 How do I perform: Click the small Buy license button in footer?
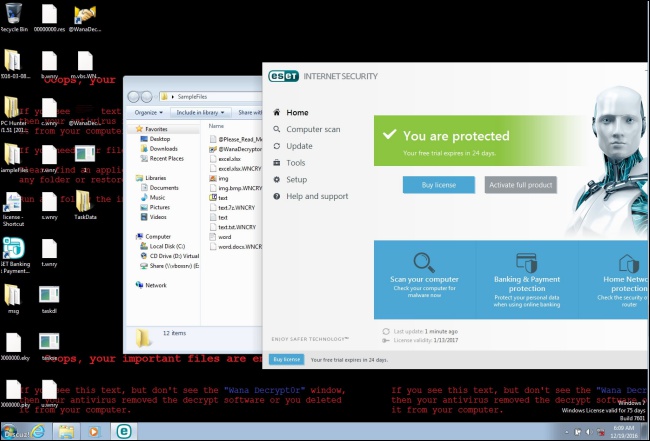[286, 359]
